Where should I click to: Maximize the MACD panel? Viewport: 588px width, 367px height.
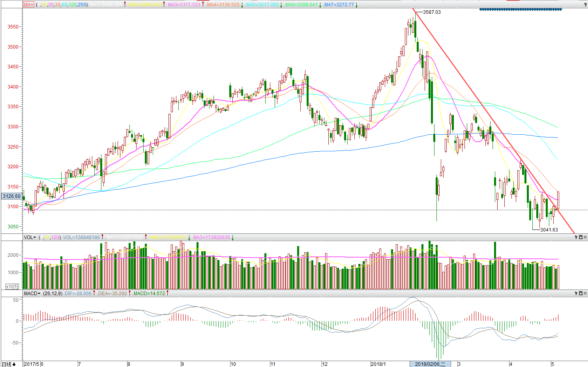tap(581, 294)
